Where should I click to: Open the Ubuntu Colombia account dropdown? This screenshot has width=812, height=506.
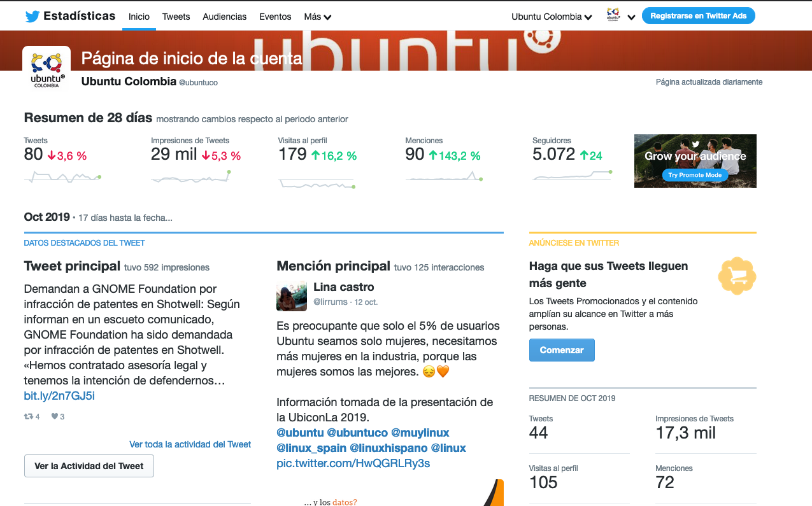coord(552,17)
